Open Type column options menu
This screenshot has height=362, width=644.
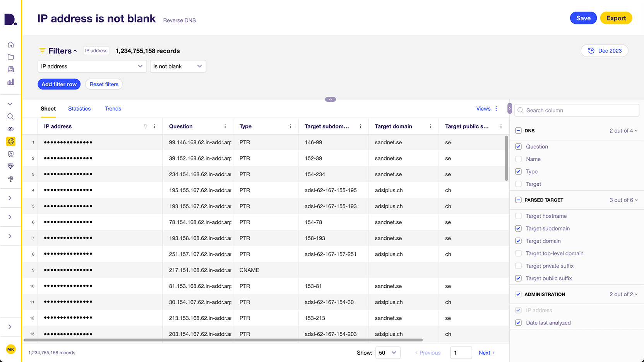click(x=290, y=126)
